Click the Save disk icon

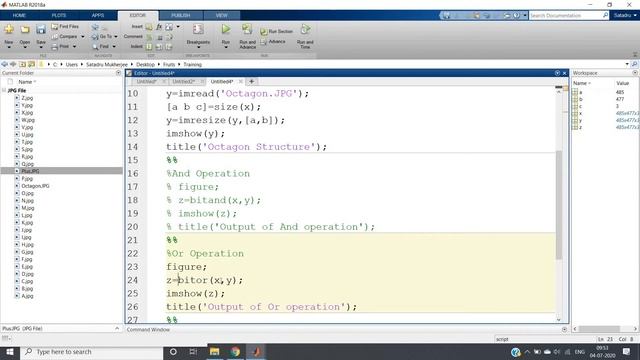coord(41,29)
